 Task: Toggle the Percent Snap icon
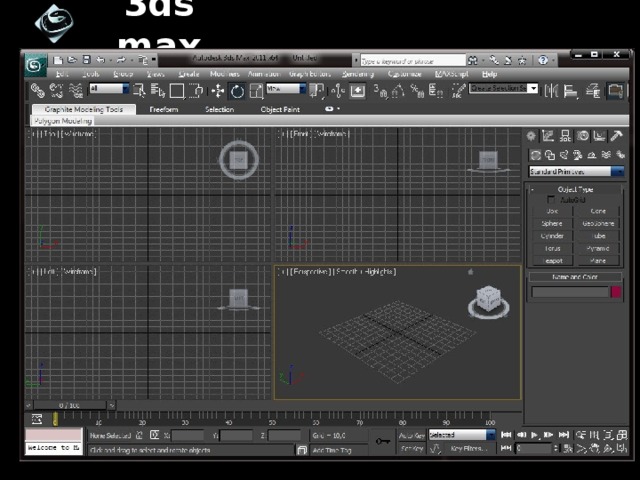click(x=417, y=91)
